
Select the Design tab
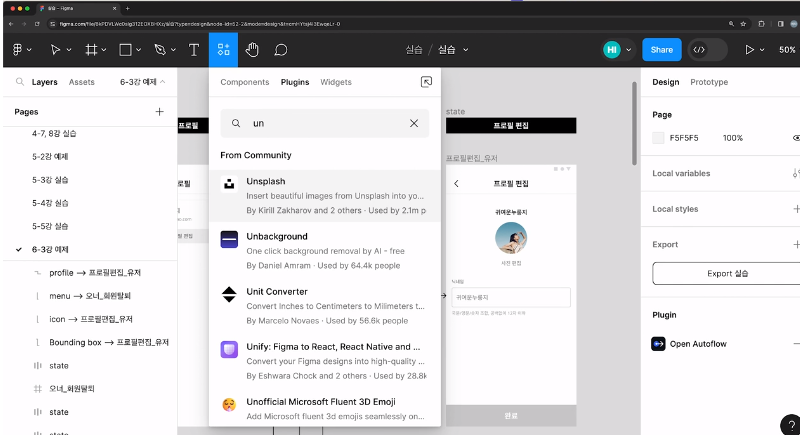[x=665, y=82]
